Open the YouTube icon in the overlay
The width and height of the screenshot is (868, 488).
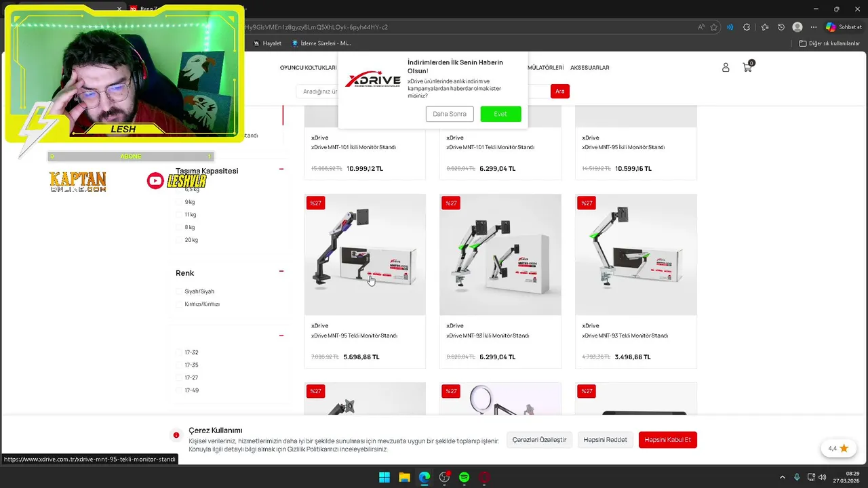coord(155,180)
